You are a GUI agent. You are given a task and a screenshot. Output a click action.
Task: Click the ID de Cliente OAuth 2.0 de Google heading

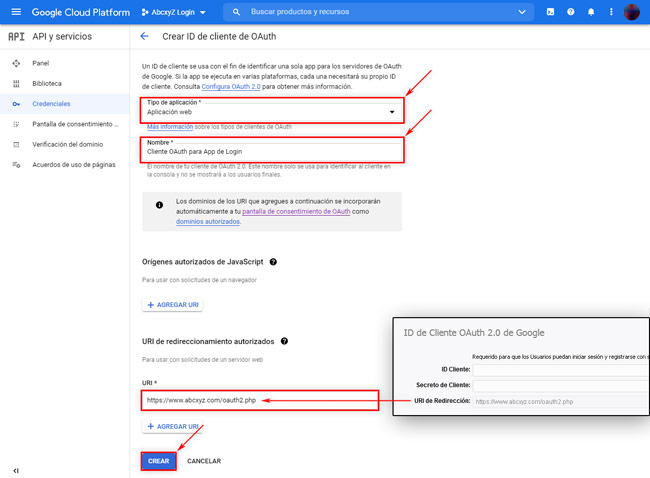click(x=474, y=332)
